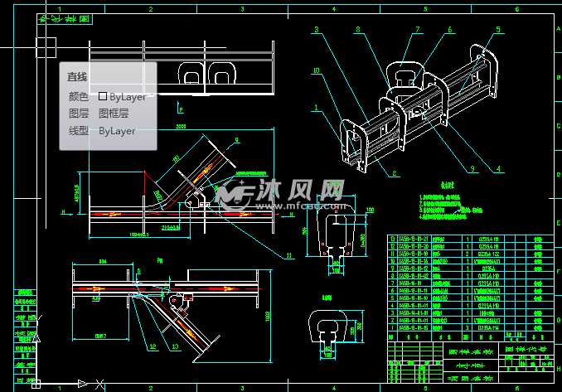This screenshot has height=392, width=562.
Task: Click the 颜色 label in the tooltip
Action: pos(79,96)
